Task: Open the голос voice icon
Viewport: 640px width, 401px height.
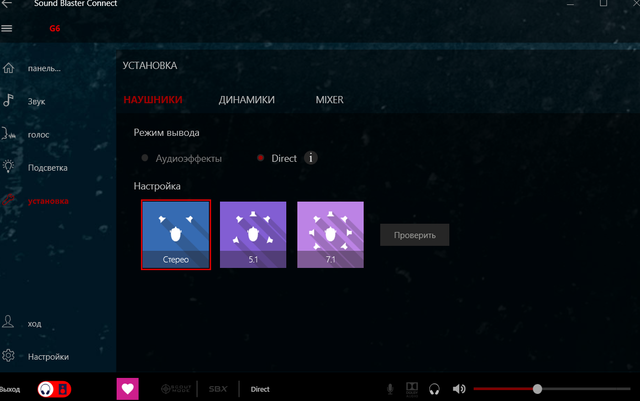Action: tap(8, 134)
